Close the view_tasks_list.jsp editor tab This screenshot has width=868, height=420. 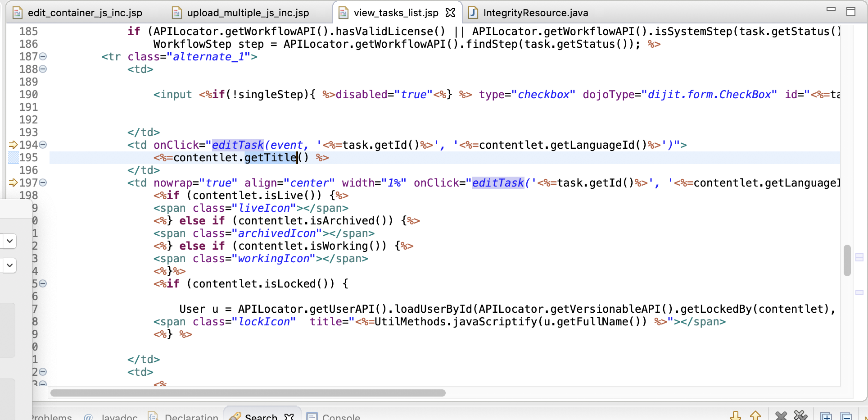[450, 13]
